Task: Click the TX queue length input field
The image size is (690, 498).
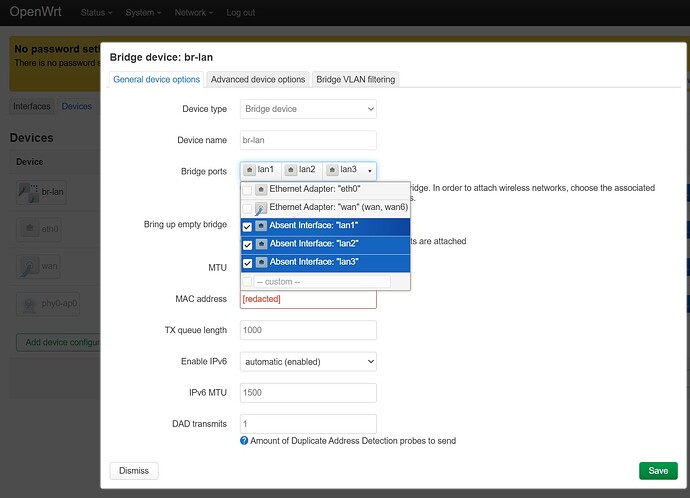Action: tap(308, 330)
